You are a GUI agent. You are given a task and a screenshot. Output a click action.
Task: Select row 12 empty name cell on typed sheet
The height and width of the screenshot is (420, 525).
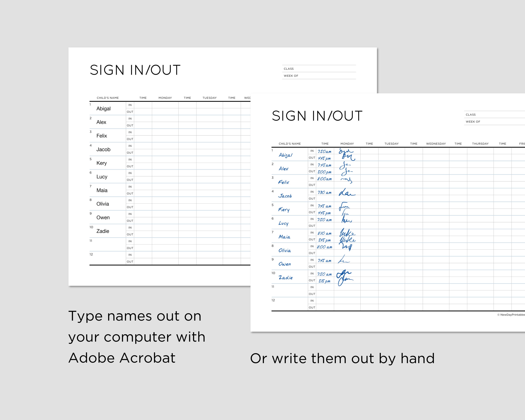107,258
